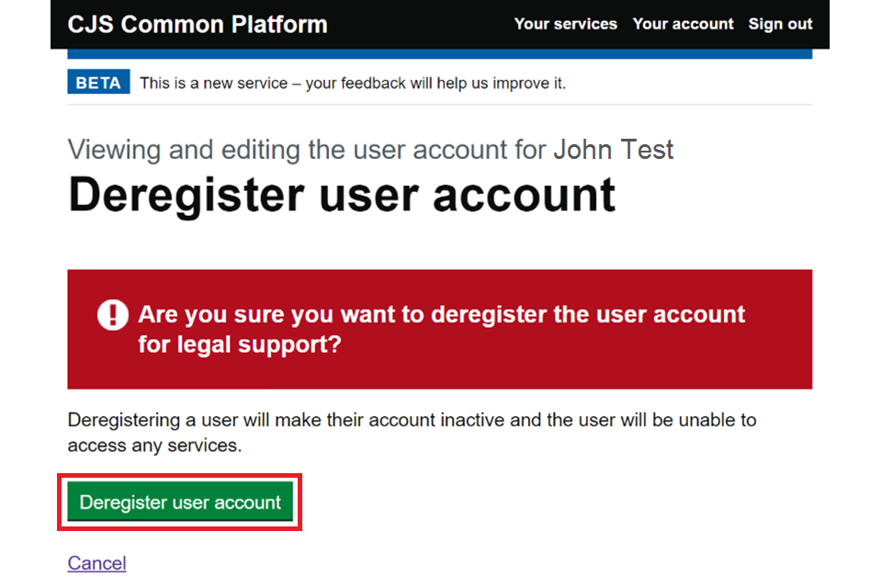
Task: Click the blue BETA tag
Action: coord(98,83)
